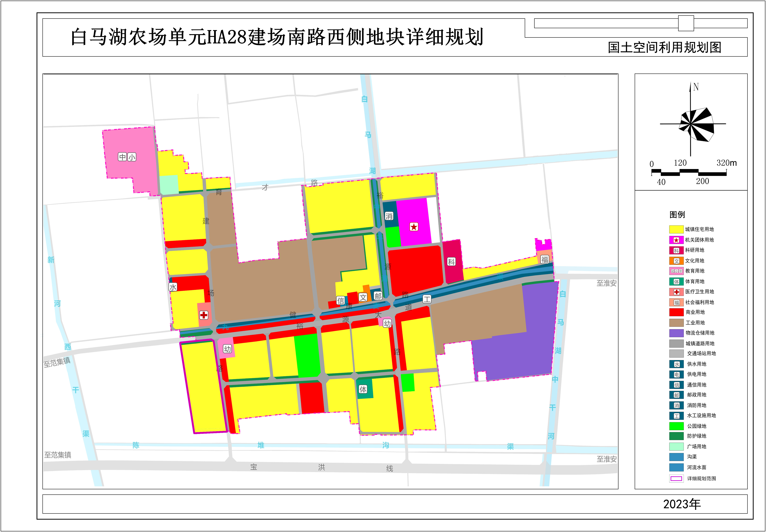Screen dimensions: 766x532
Task: Click the 社会福利用地 legend label
Action: click(700, 302)
